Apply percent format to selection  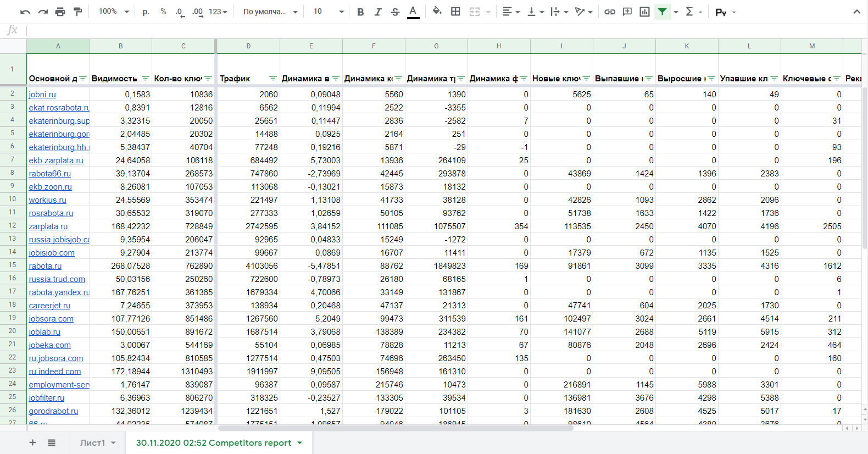click(x=163, y=12)
